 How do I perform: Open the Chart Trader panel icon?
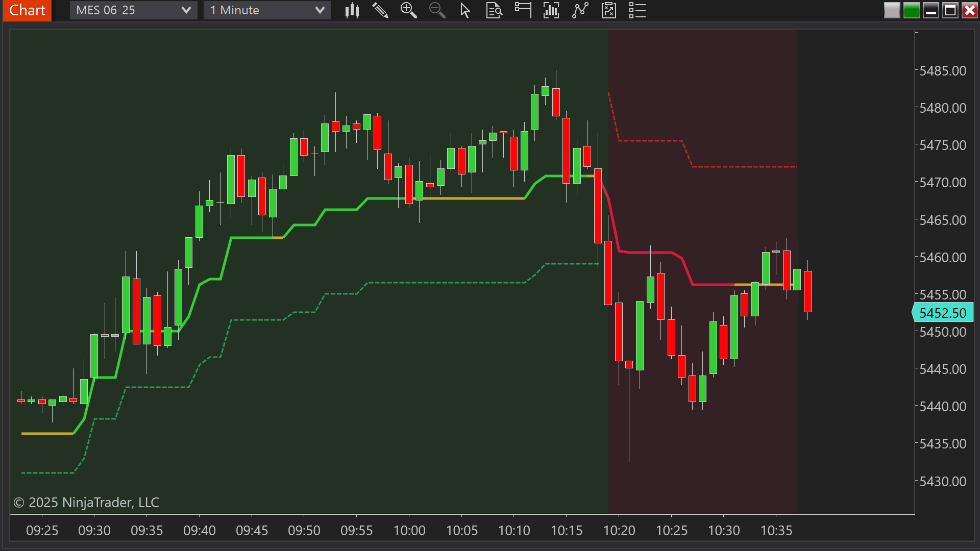coord(523,10)
